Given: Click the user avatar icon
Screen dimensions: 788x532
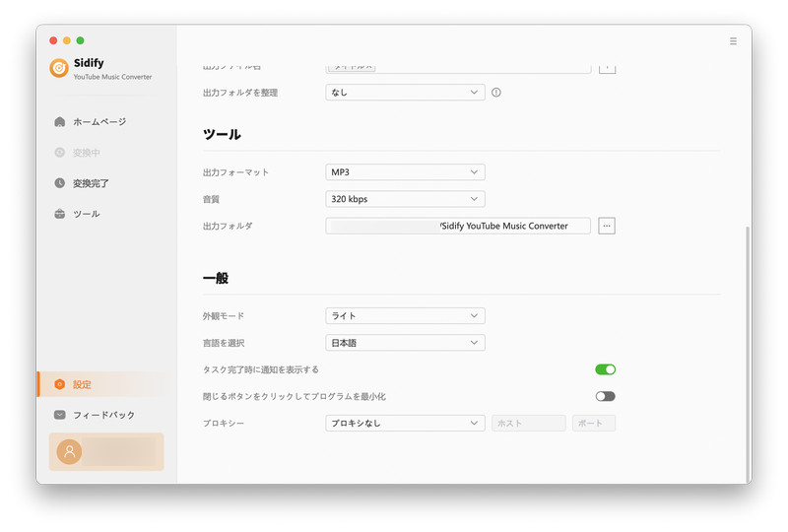Looking at the screenshot, I should [69, 451].
